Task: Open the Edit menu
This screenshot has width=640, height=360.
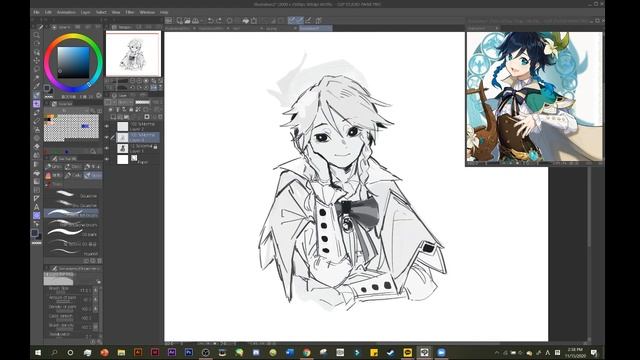Action: coord(48,12)
